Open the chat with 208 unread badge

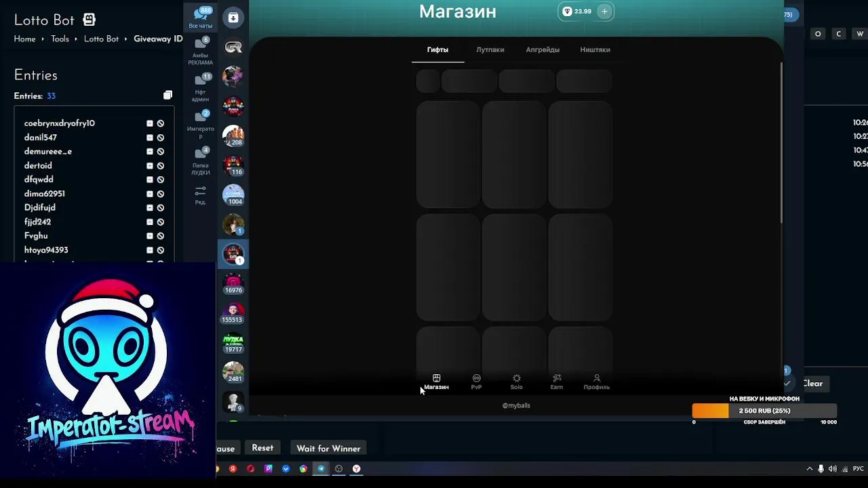click(x=233, y=136)
